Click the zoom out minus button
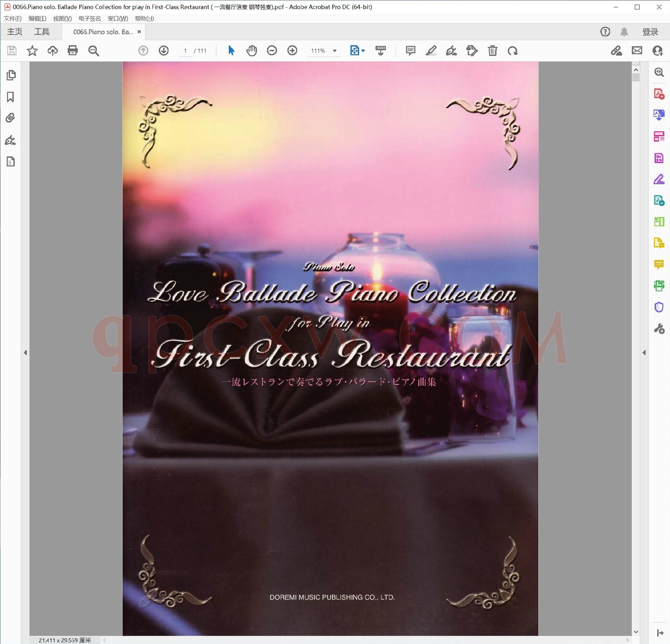 272,51
